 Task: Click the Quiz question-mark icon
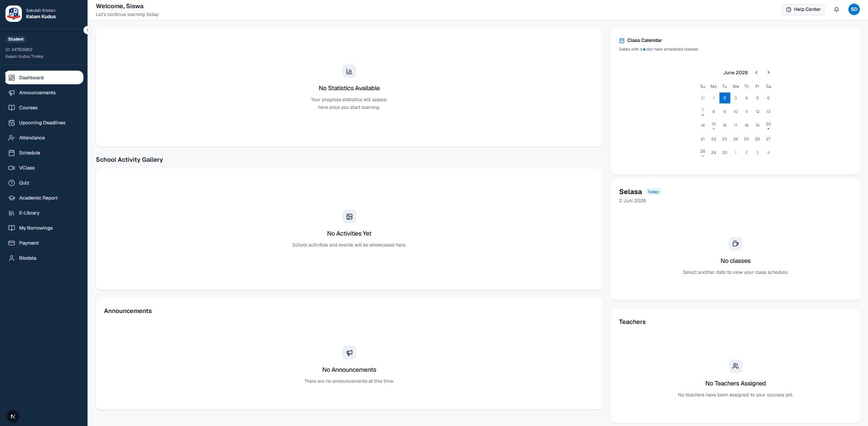[x=12, y=183]
